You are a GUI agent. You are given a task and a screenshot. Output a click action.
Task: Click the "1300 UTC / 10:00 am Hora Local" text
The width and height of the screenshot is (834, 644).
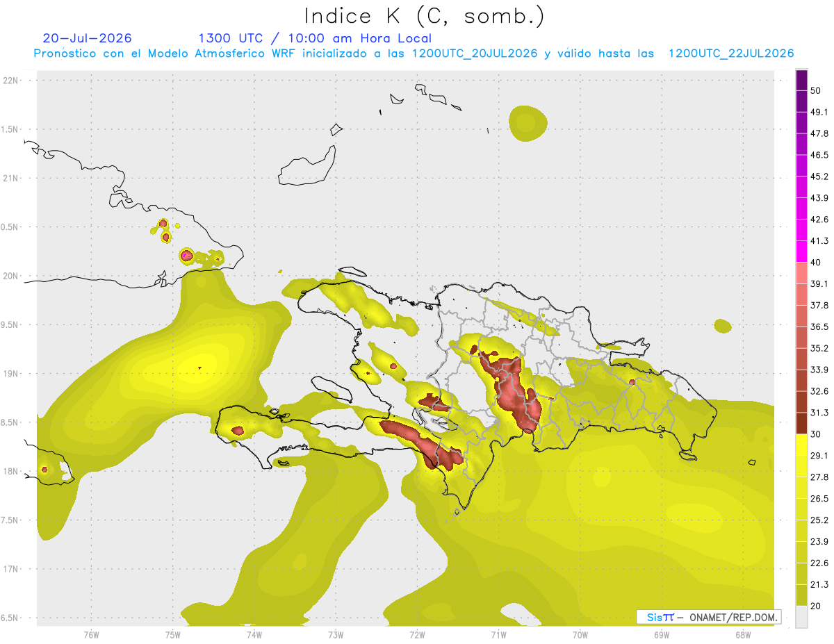pyautogui.click(x=315, y=38)
